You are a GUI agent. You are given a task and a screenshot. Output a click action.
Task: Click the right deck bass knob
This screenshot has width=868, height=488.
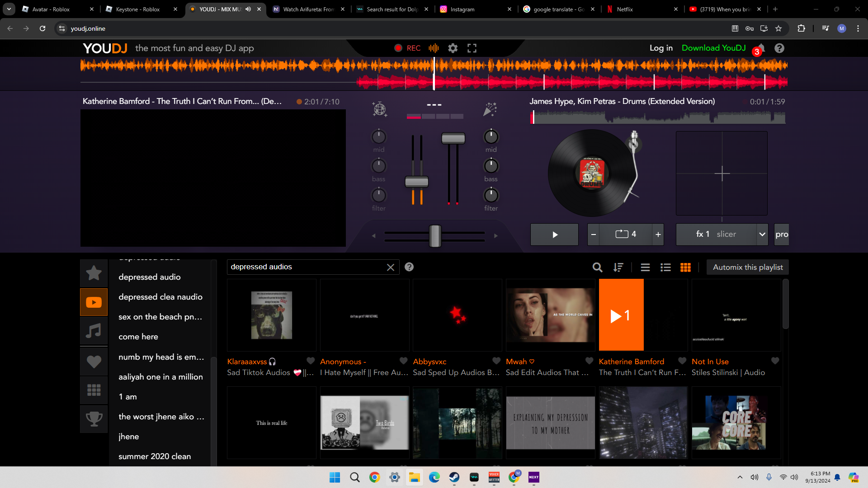coord(491,166)
